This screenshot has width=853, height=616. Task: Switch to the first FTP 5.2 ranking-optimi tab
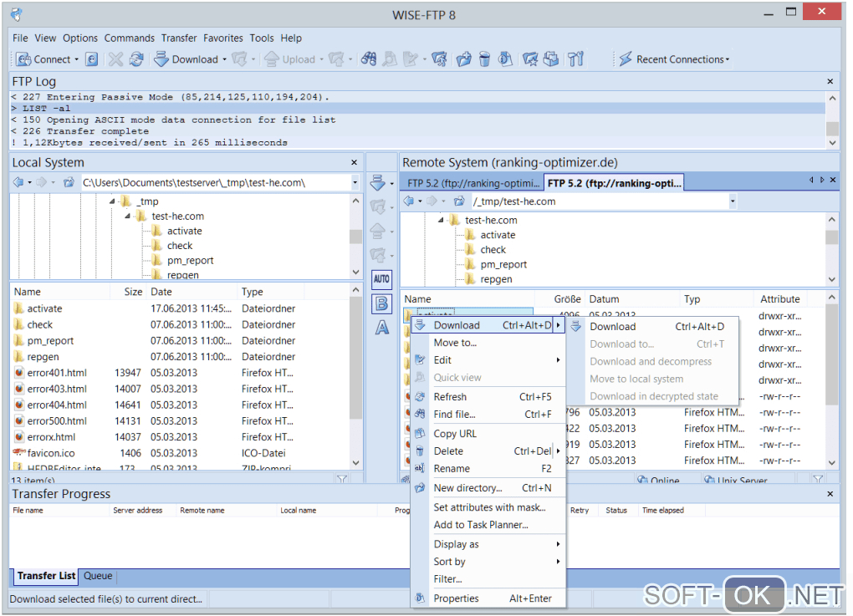(472, 183)
